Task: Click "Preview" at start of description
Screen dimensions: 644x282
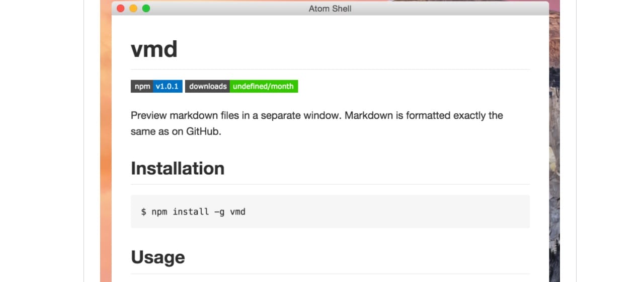Action: click(148, 115)
